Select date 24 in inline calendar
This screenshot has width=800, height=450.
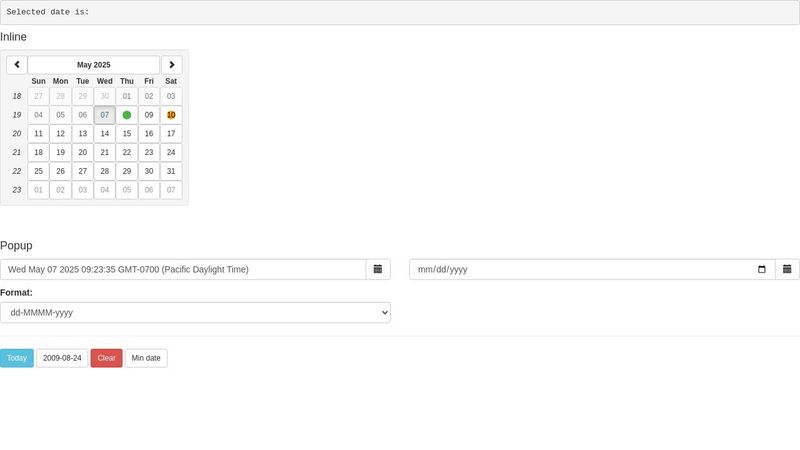coord(171,153)
